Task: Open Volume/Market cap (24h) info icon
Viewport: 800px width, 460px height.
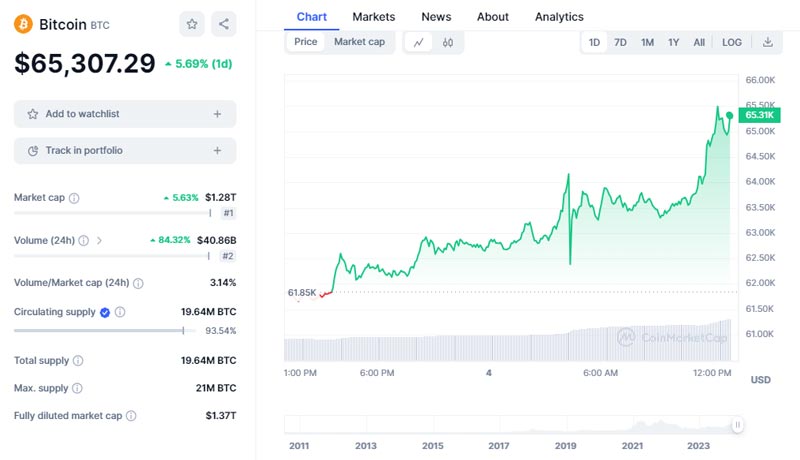Action: 138,283
